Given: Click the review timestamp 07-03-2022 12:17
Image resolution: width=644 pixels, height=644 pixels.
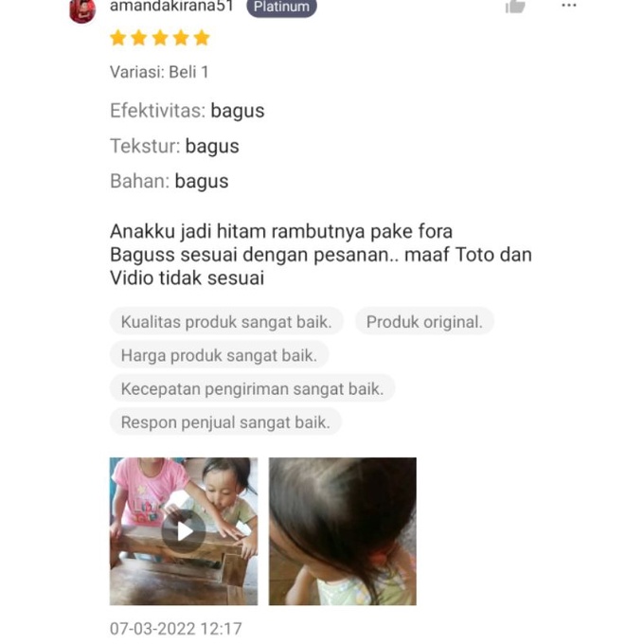Looking at the screenshot, I should pyautogui.click(x=176, y=629).
